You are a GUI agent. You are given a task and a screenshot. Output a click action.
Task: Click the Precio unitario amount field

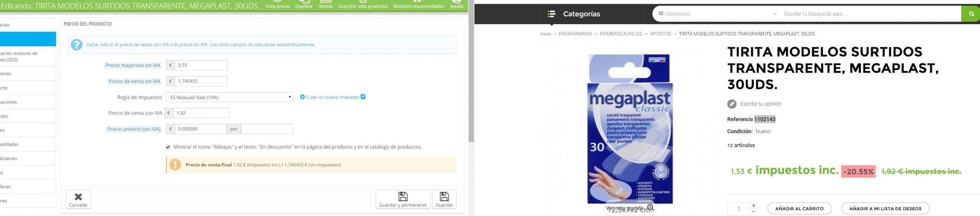click(x=201, y=129)
